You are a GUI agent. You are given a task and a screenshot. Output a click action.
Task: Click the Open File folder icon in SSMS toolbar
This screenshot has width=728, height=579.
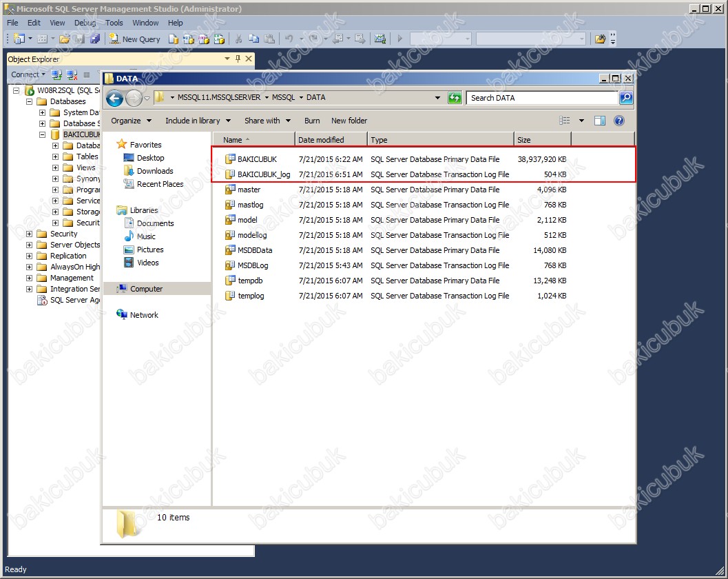[65, 39]
